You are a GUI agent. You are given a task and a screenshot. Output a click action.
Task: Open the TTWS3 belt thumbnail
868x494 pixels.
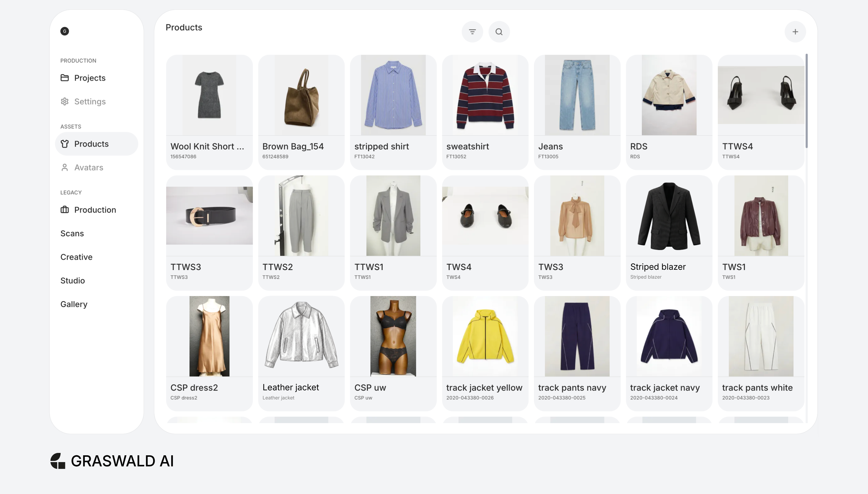point(209,215)
